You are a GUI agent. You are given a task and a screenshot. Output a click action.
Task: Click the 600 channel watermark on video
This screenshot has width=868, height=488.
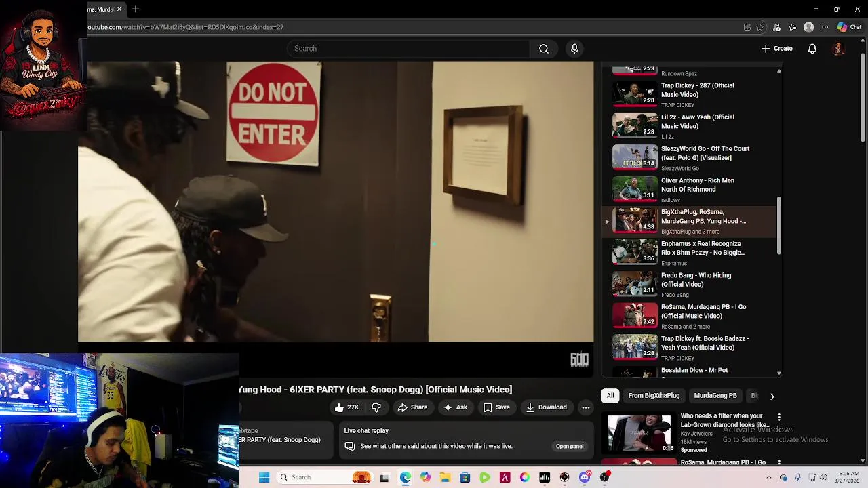pos(579,359)
